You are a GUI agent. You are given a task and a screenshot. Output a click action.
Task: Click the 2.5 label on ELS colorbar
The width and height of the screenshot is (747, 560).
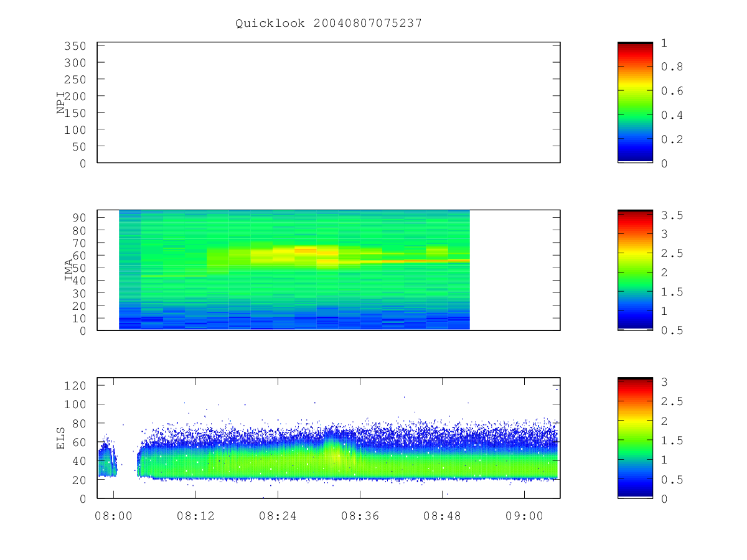point(671,402)
